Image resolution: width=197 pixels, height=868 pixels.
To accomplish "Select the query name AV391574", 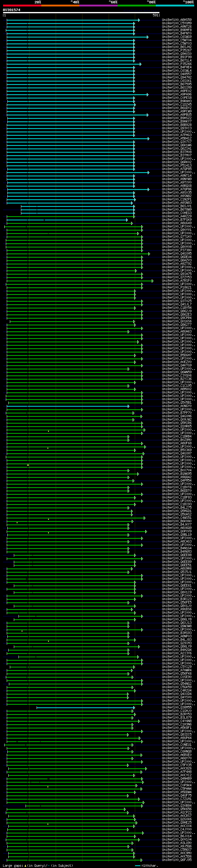I will coord(11,10).
